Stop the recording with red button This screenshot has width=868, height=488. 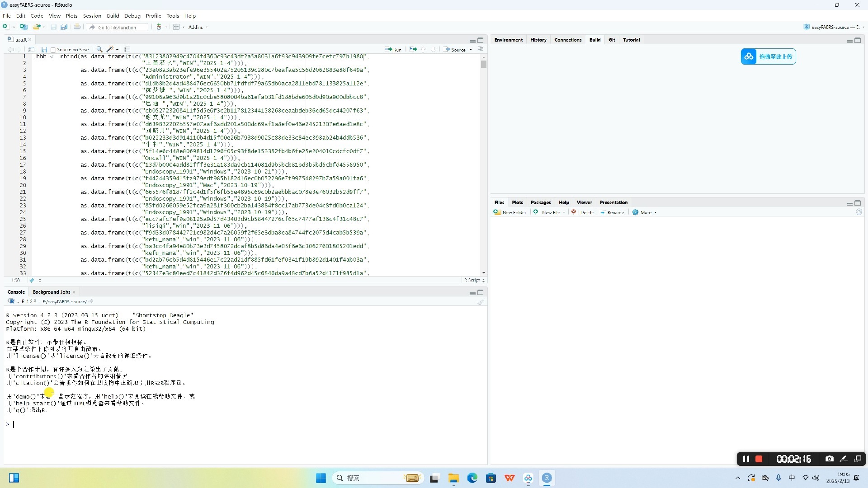[x=759, y=459]
